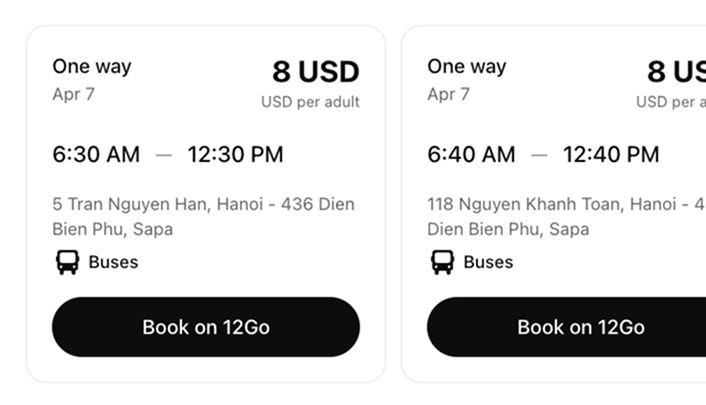Image resolution: width=706 pixels, height=405 pixels.
Task: Click the 5 Tran Nguyen Han route address
Action: 203,217
